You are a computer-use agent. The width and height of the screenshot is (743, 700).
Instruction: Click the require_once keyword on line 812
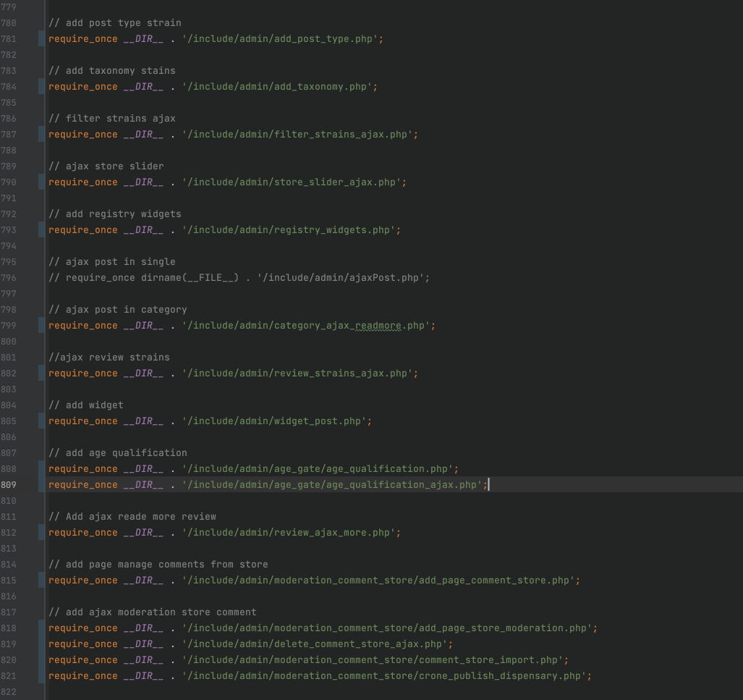[82, 532]
